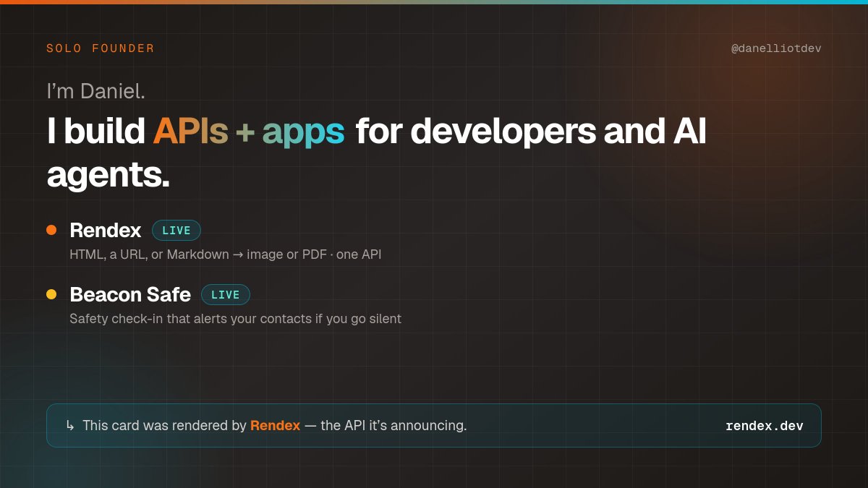
Task: Click the Rendex description about HTML and Markdown
Action: point(226,254)
